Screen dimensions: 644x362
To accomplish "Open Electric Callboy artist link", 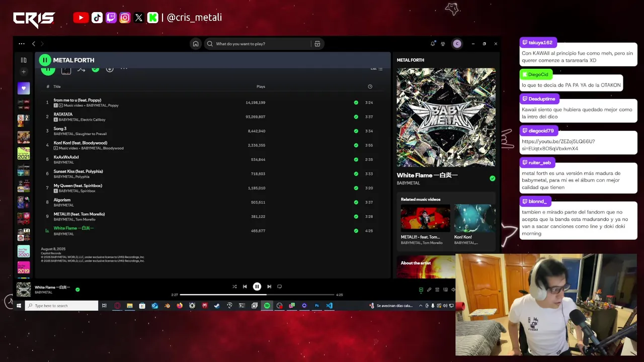I will [x=93, y=120].
